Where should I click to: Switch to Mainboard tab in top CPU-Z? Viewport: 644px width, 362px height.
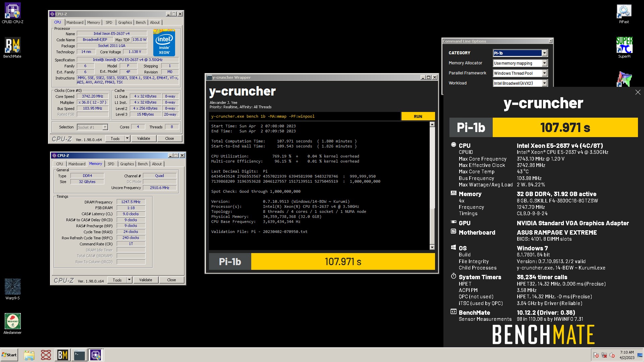[x=75, y=22]
